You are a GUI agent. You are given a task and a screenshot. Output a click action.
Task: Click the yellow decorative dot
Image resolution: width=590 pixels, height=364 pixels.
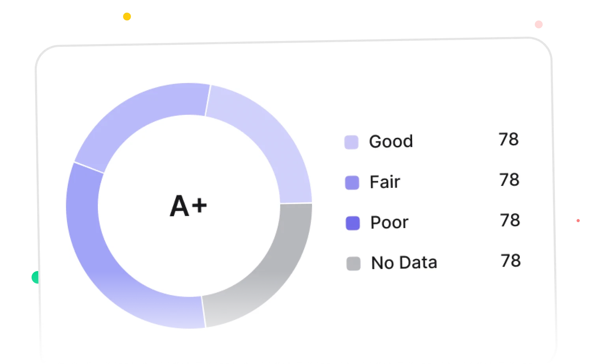[127, 17]
